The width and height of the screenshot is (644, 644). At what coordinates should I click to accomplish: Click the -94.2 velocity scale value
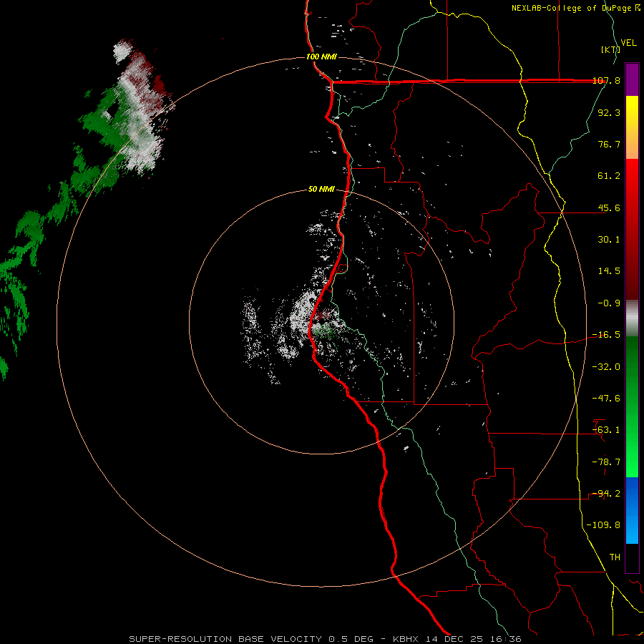pos(606,494)
